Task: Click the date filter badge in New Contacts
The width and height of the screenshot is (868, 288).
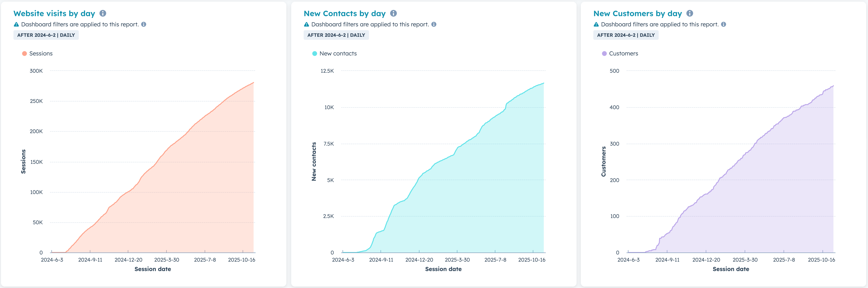Action: (336, 35)
